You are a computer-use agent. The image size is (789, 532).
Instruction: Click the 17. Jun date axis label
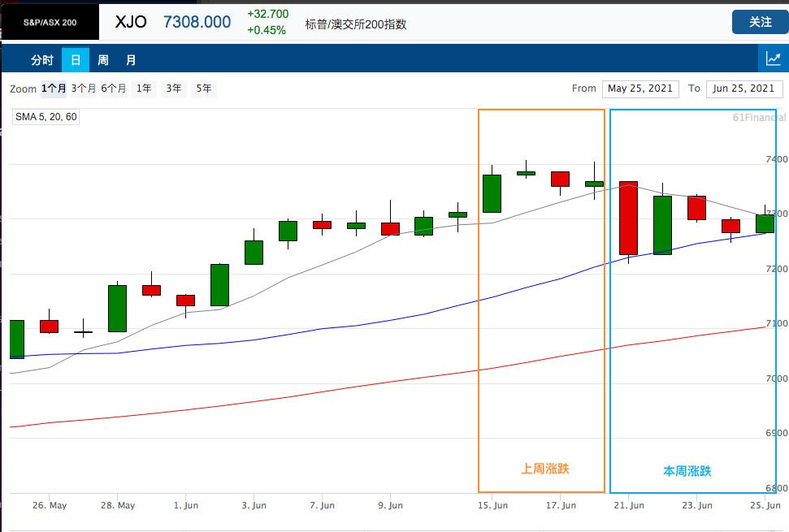tap(561, 505)
